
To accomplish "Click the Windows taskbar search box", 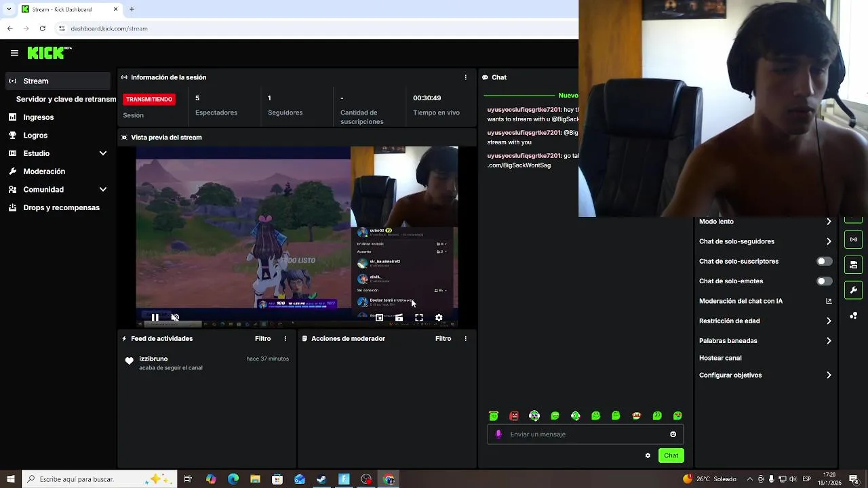I will coord(98,479).
